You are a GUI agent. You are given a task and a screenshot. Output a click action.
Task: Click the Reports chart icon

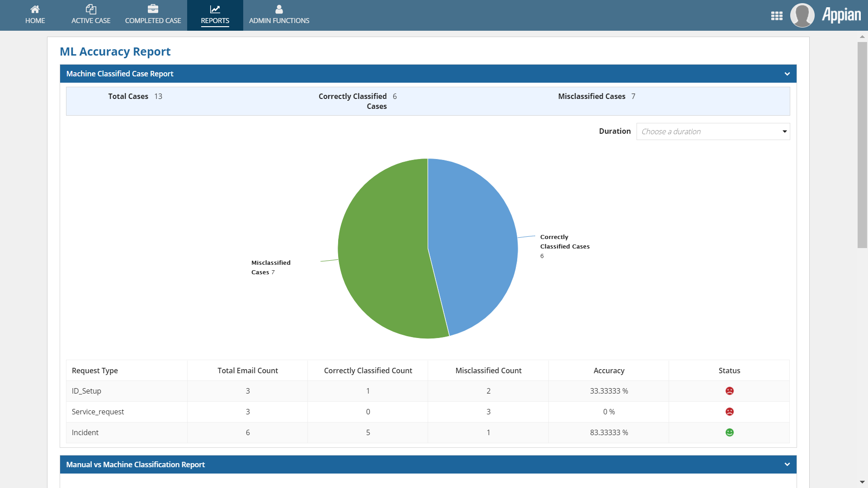click(215, 9)
